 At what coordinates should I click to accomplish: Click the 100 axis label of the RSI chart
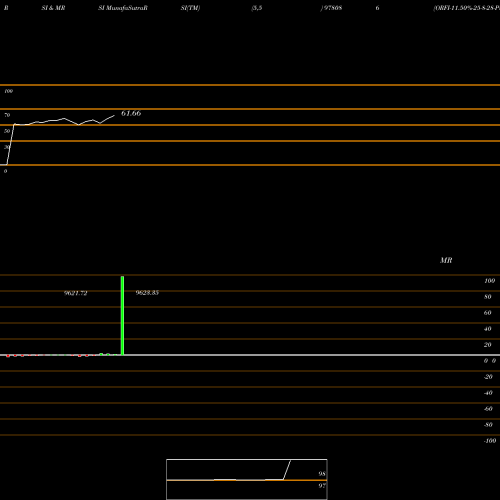(9, 91)
